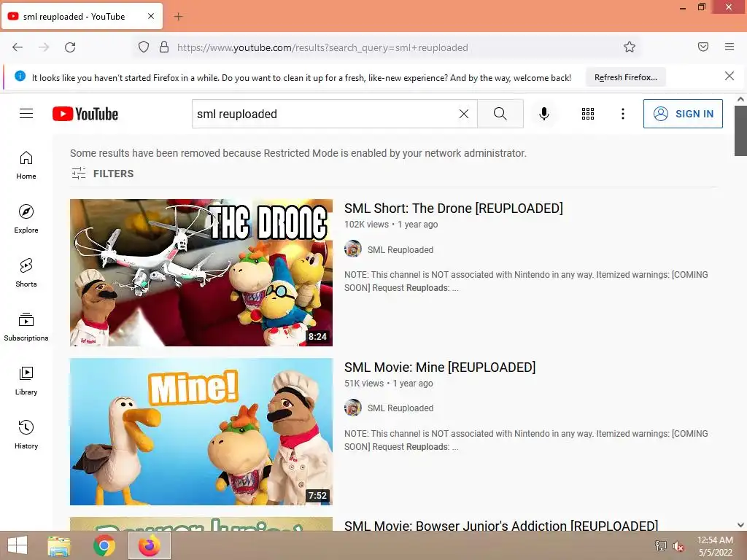Click the page scrollbar down arrow

click(740, 525)
